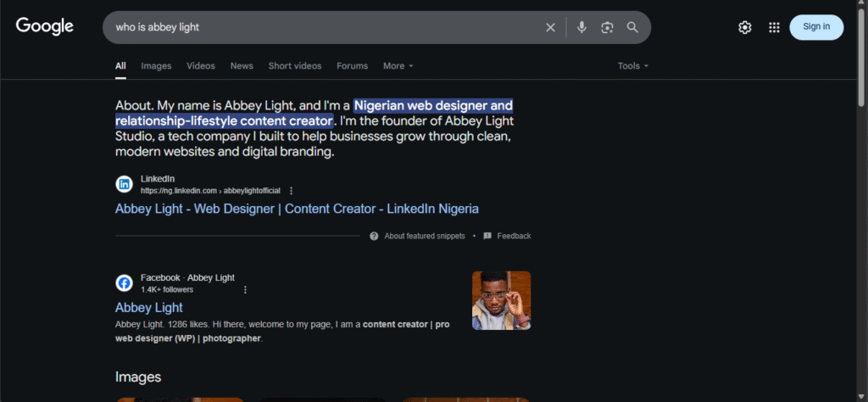Switch to the Images tab

click(x=156, y=66)
